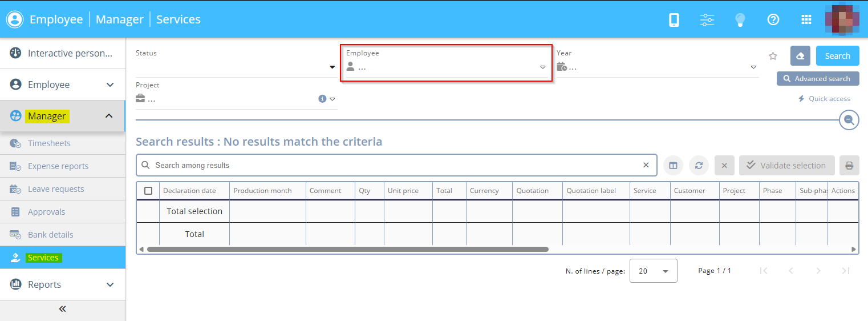Click the eraser clear filters button
This screenshot has width=868, height=321.
coord(800,56)
